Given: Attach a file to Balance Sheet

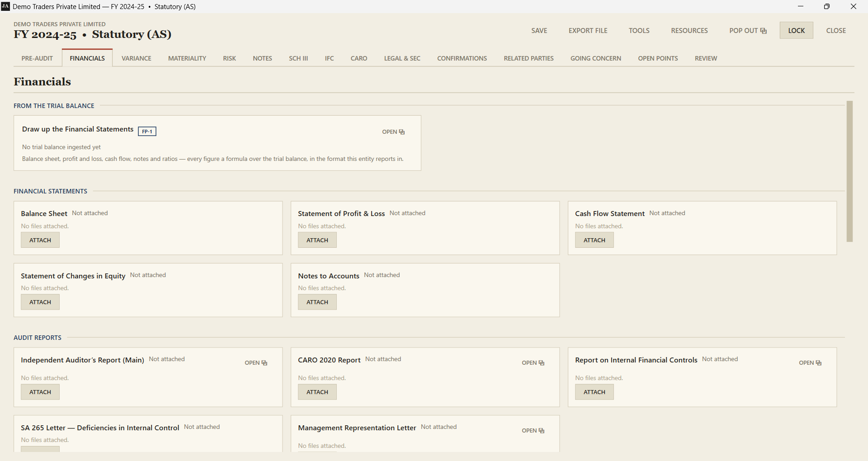Looking at the screenshot, I should pos(40,240).
